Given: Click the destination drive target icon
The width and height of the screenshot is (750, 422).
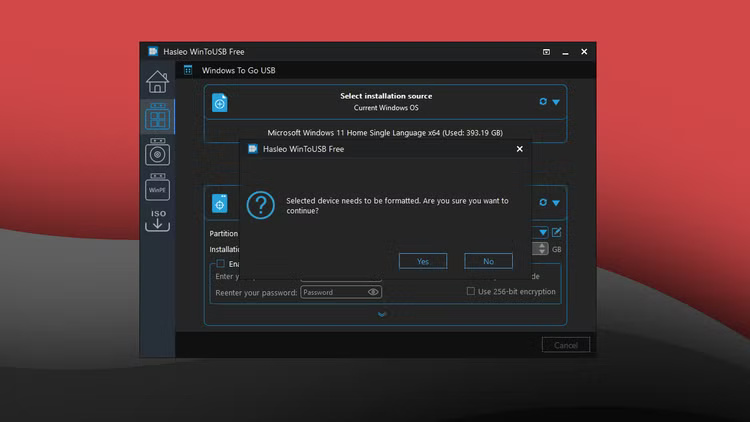Looking at the screenshot, I should [220, 204].
